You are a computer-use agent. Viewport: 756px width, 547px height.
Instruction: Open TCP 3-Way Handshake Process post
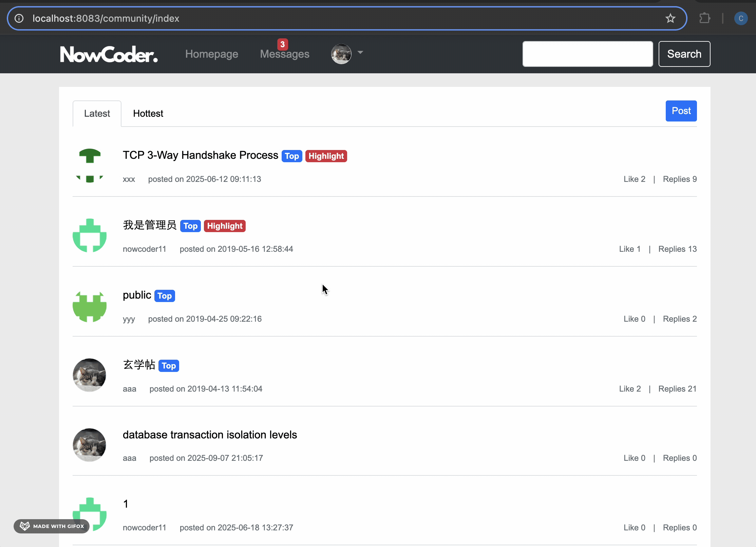coord(200,155)
